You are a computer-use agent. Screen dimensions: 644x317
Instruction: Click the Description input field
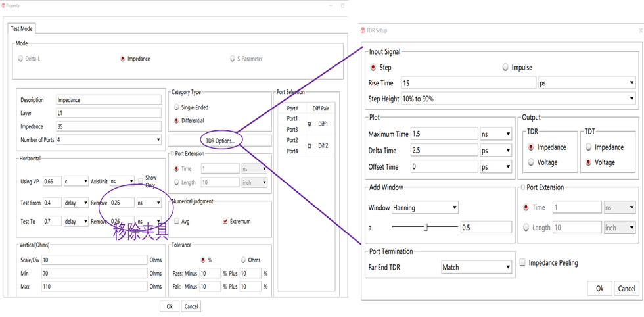click(x=109, y=100)
